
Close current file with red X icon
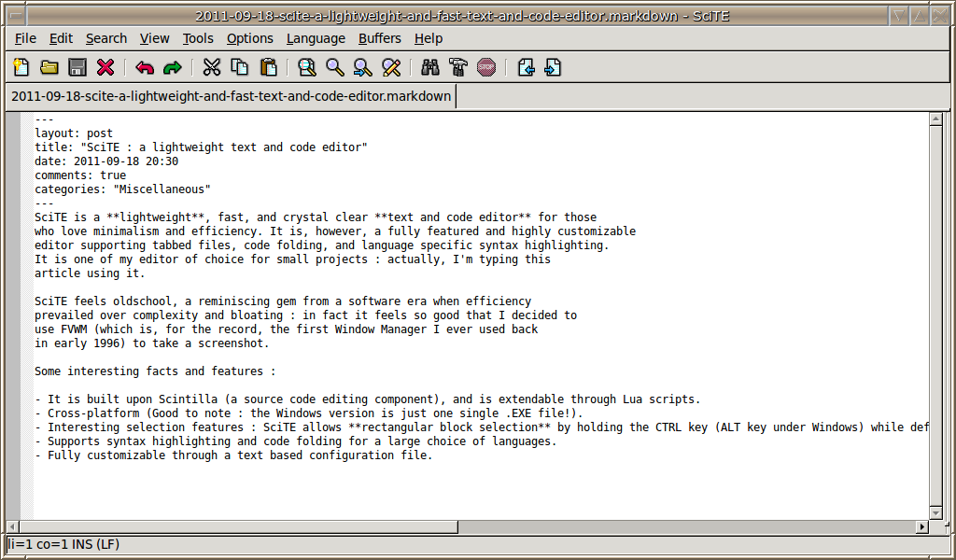point(105,67)
